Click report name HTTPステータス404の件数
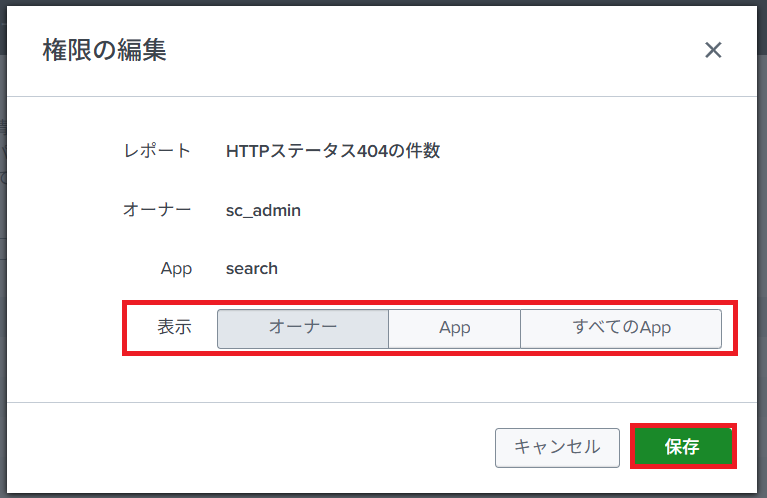Screen dimensions: 767x498 coord(333,151)
